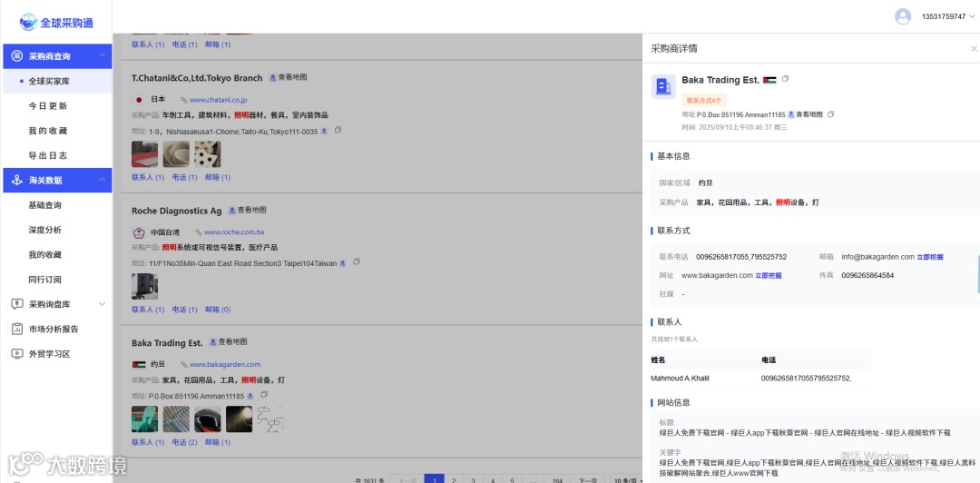
Task: Click 联系人 (1) under Baka Trading Est.
Action: (148, 442)
